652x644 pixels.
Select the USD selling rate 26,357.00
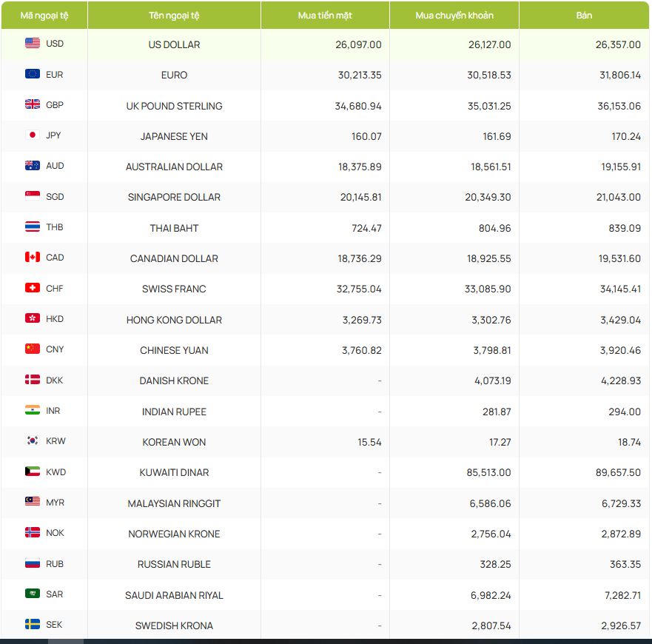[x=618, y=45]
